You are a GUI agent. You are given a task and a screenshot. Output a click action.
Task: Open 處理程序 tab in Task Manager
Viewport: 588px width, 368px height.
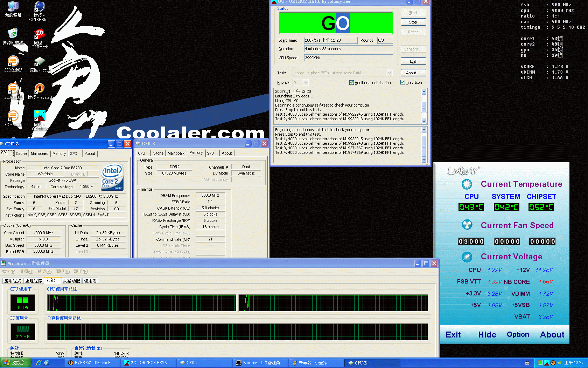tap(34, 281)
